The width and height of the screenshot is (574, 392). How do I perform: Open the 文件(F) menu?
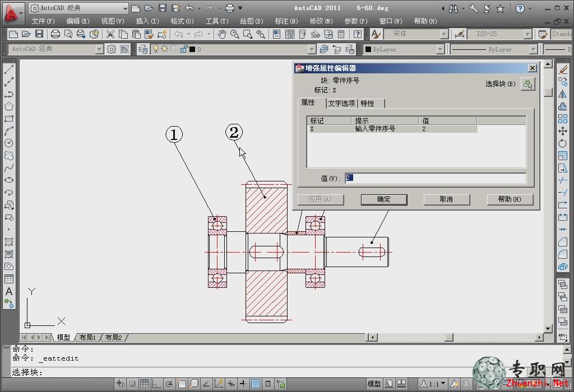43,21
